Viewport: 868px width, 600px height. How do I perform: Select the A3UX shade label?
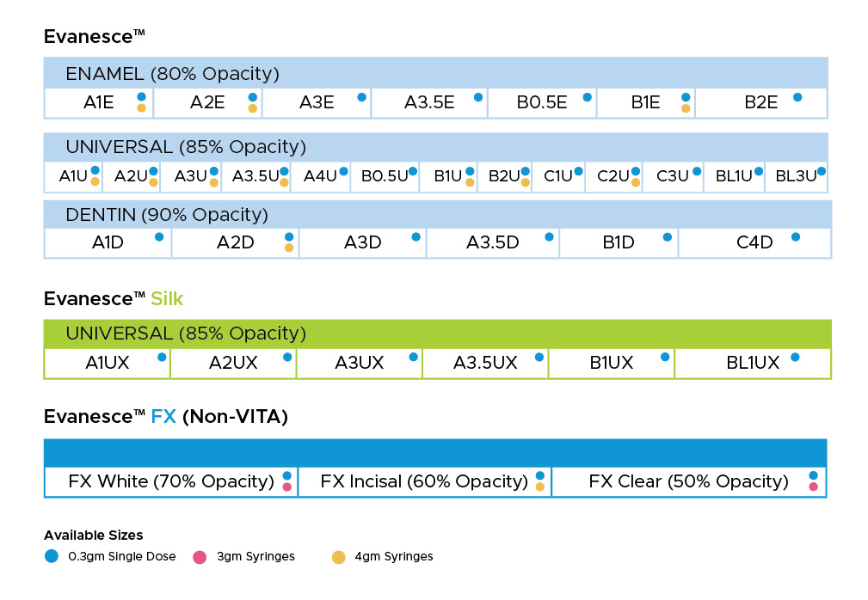[x=360, y=363]
